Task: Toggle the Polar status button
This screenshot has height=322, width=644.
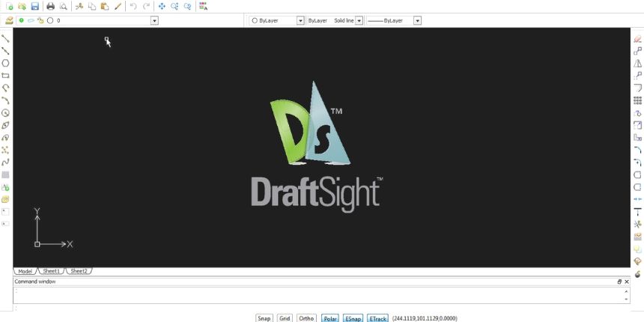Action: coord(330,318)
